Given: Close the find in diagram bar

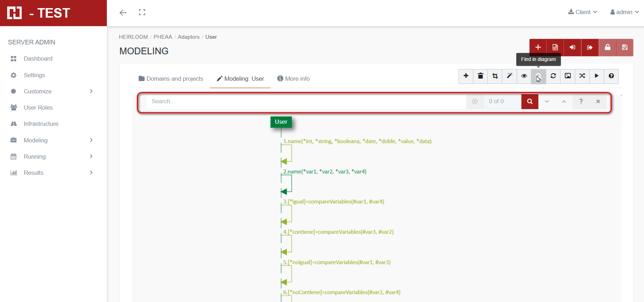Looking at the screenshot, I should tap(598, 101).
